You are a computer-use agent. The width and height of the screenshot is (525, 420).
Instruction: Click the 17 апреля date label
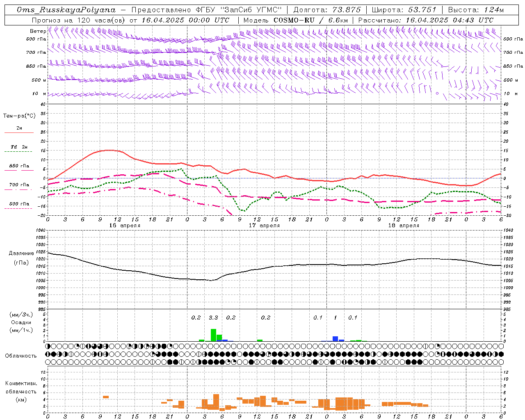tap(264, 226)
